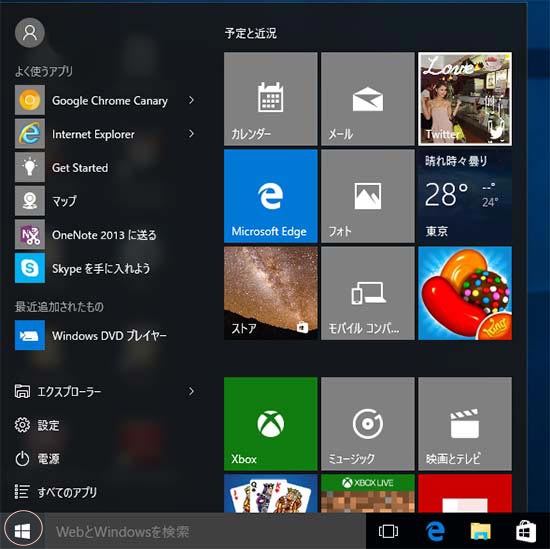Launch Windows DVD プレイヤー
The width and height of the screenshot is (550, 549).
pos(105,335)
